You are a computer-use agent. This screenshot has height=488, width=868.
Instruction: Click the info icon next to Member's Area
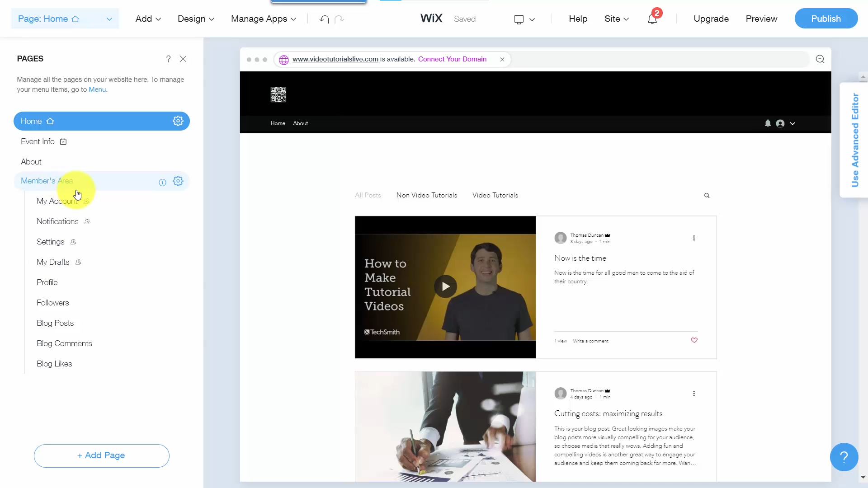point(162,182)
